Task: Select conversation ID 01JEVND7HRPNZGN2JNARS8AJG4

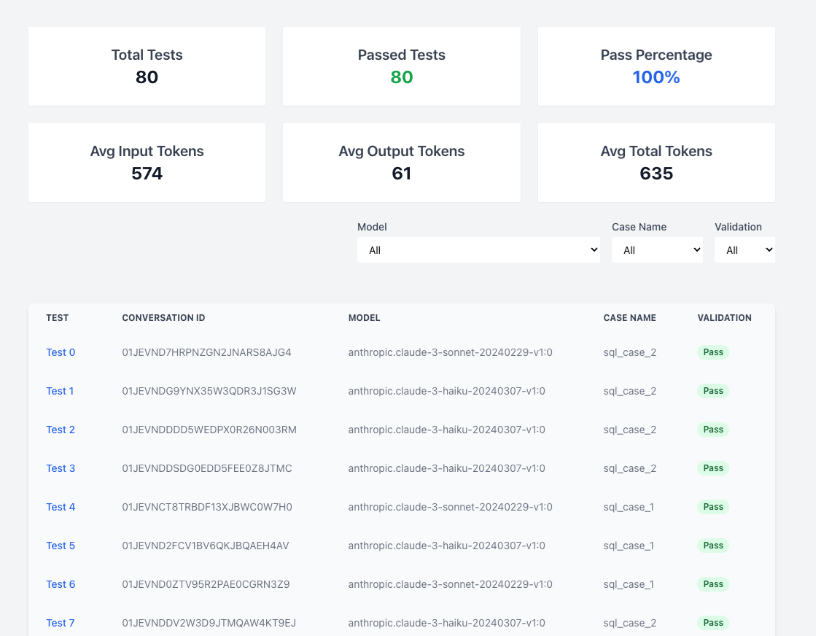Action: pyautogui.click(x=207, y=352)
